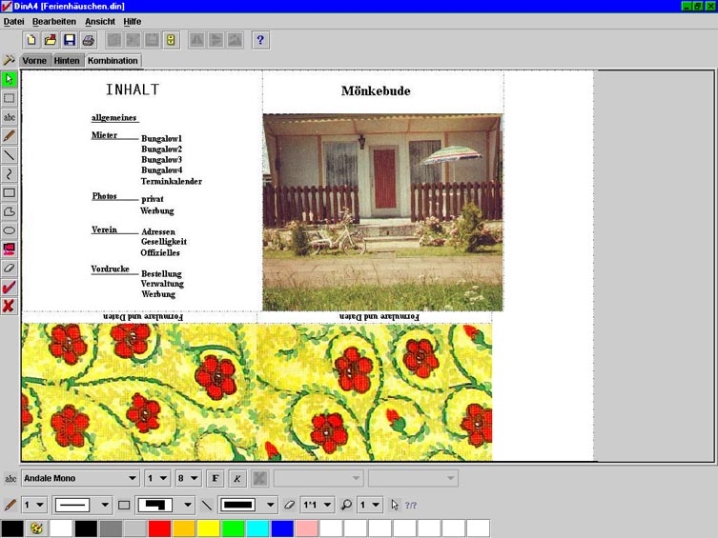Switch to the Hinten tab
Screen dimensions: 718x538
(x=67, y=61)
